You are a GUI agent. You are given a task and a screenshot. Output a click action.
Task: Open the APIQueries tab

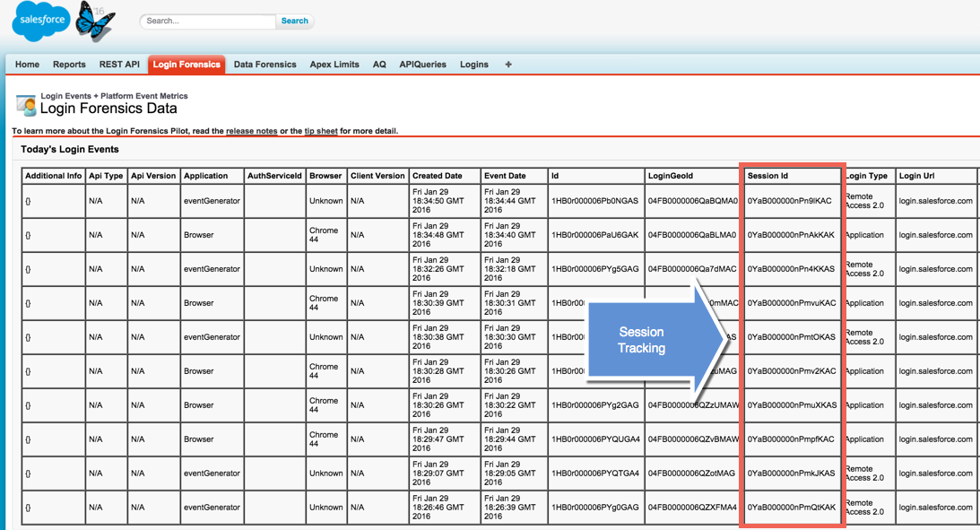[422, 64]
